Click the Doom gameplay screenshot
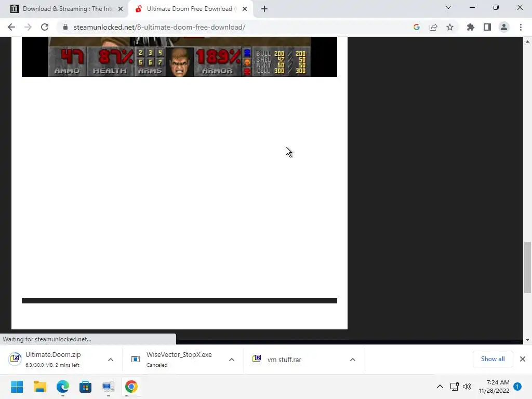Screen dimensions: 532x399 (179, 57)
